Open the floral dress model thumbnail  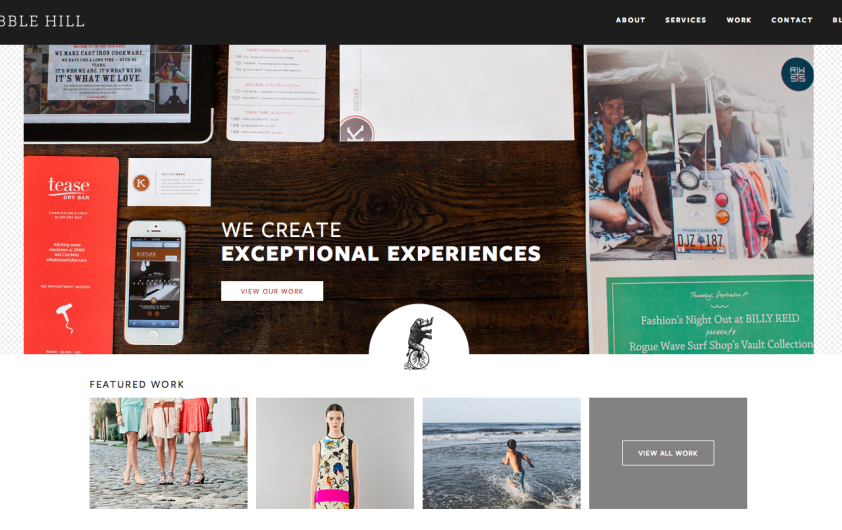point(335,453)
